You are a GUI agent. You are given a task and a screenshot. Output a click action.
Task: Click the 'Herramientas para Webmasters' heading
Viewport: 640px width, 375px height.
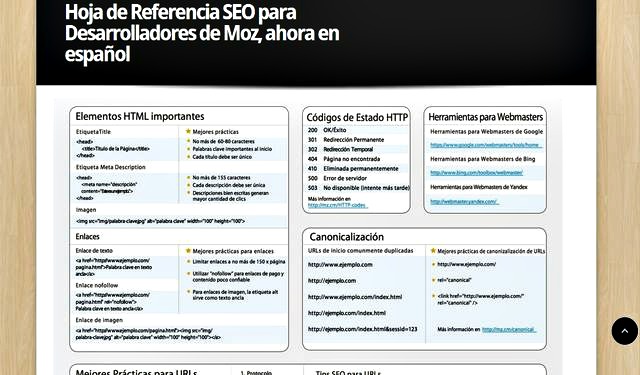pyautogui.click(x=486, y=117)
